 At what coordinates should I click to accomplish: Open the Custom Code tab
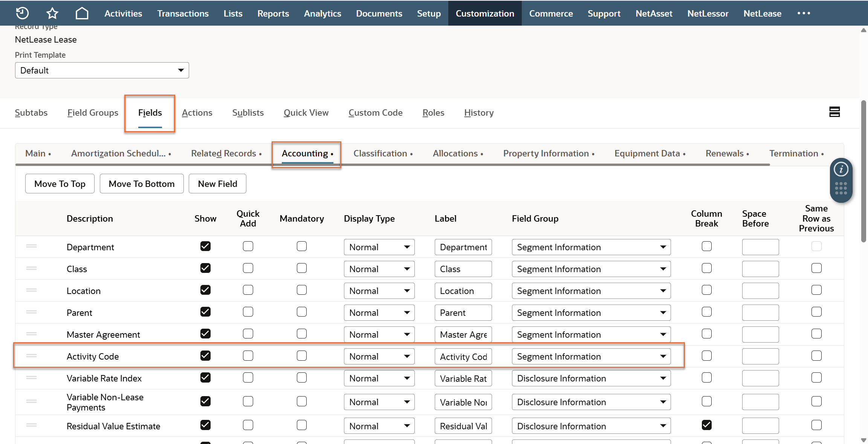375,113
